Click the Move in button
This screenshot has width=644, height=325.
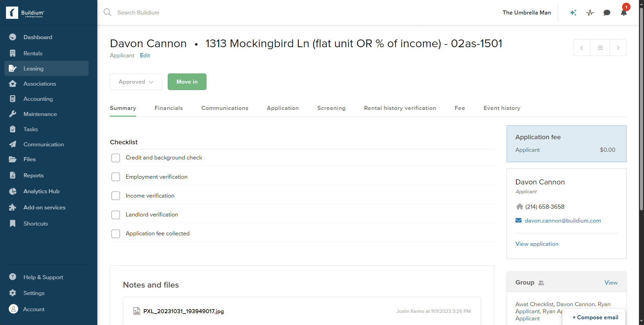pyautogui.click(x=187, y=82)
